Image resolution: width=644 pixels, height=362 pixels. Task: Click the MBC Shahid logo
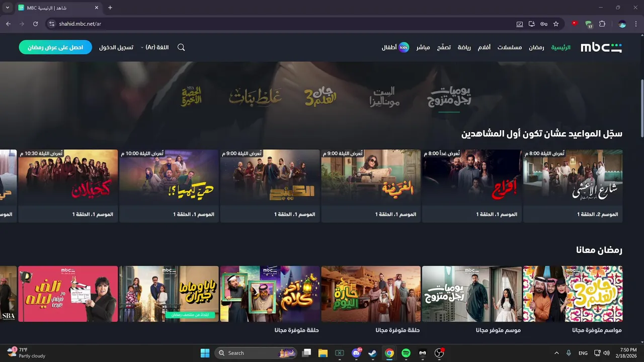(x=601, y=47)
